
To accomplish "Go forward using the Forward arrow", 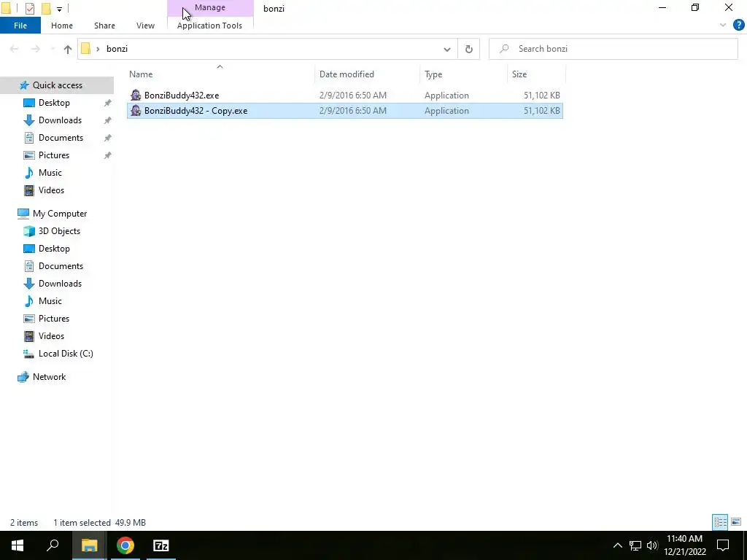I will (x=35, y=49).
